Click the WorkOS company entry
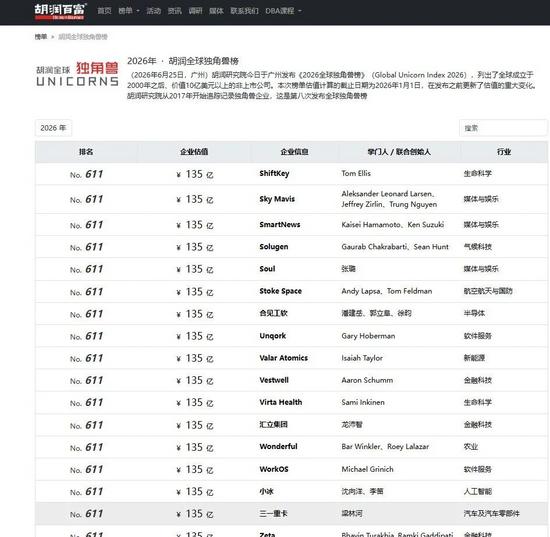Image resolution: width=550 pixels, height=537 pixels. 274,469
